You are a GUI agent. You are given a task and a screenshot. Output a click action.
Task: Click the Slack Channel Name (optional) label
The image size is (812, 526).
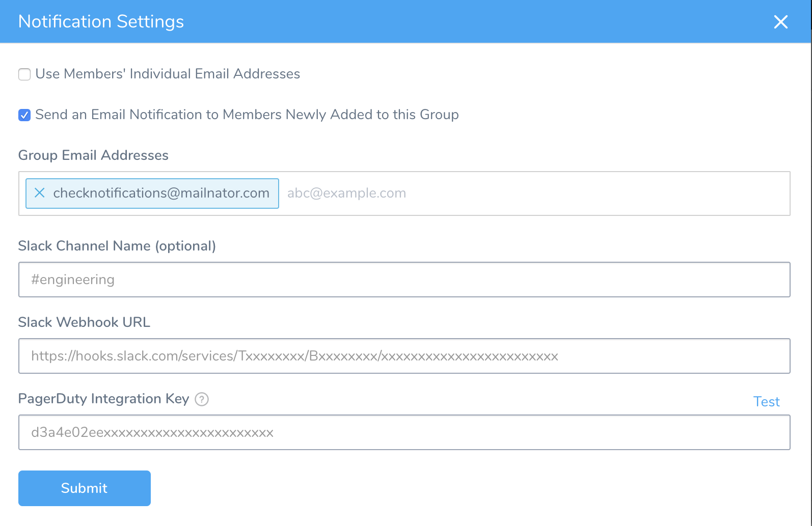pos(117,246)
